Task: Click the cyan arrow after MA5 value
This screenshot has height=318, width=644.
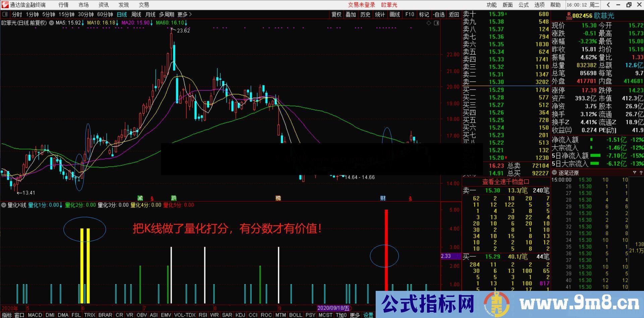Action: [x=83, y=23]
